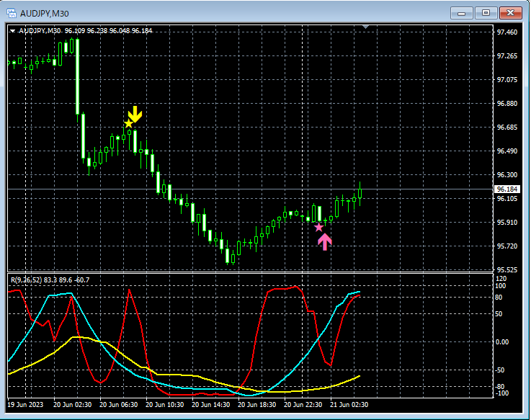Click the 21 Jun 02:30 time label
The height and width of the screenshot is (420, 531).
(349, 405)
